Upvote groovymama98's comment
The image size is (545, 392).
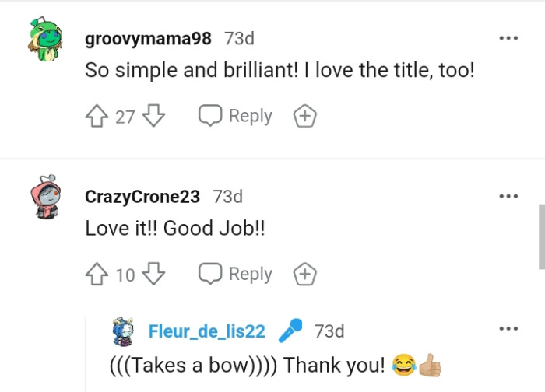pos(96,117)
